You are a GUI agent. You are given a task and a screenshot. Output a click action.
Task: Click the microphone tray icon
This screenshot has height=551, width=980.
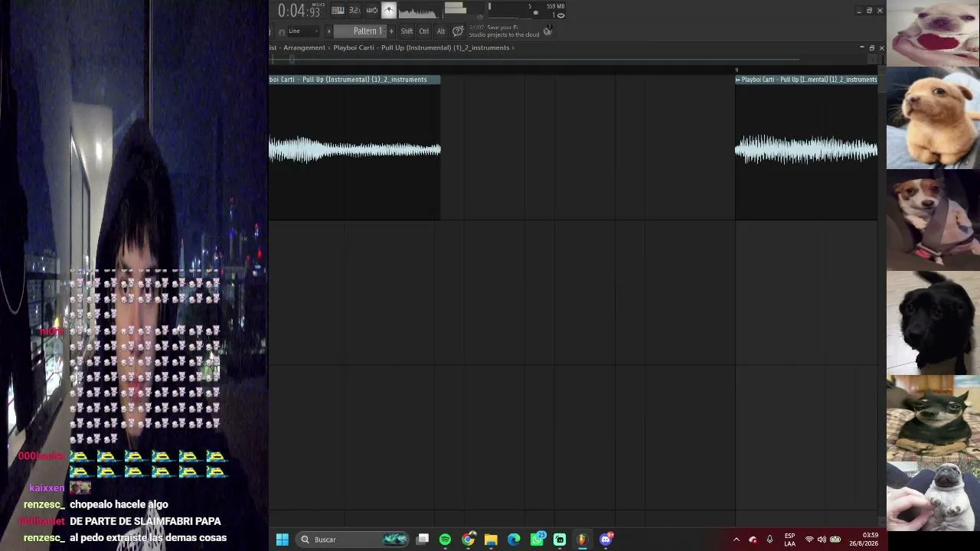point(769,540)
